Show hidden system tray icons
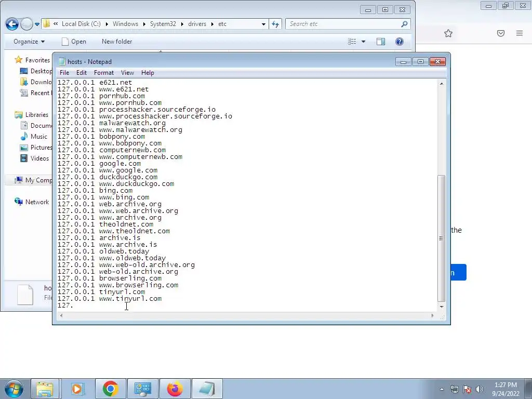Viewport: 532px width, 399px height. tap(442, 389)
